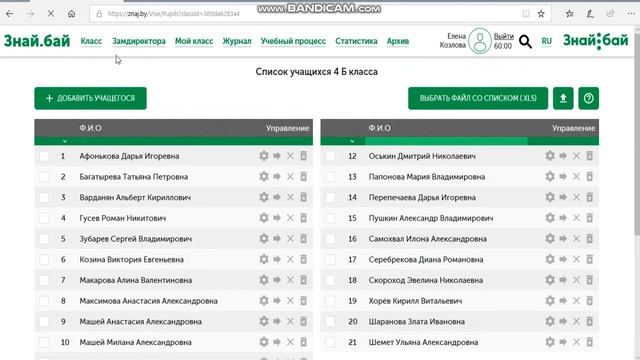
Task: Open the Мой класс menu
Action: tap(194, 41)
